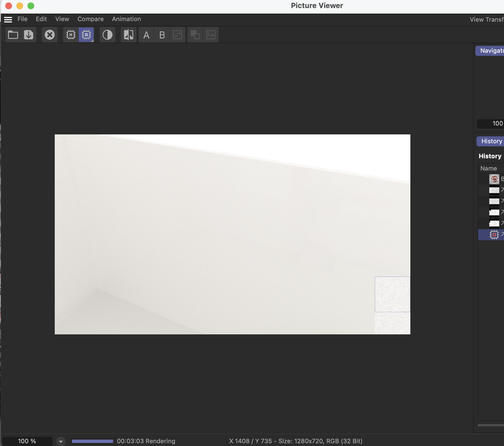This screenshot has height=446, width=504.
Task: Click the Name column header in History
Action: point(489,169)
